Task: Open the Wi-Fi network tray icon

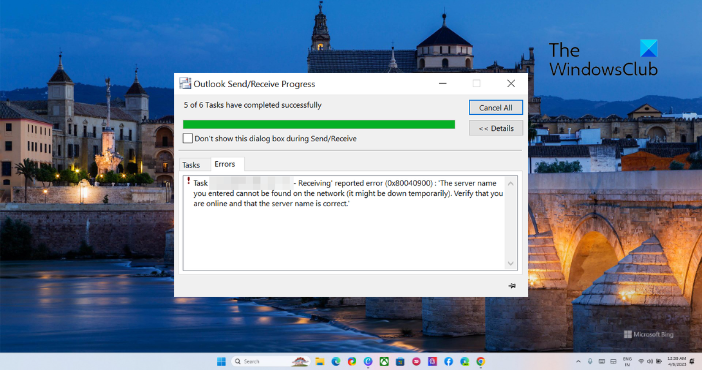Action: click(641, 361)
